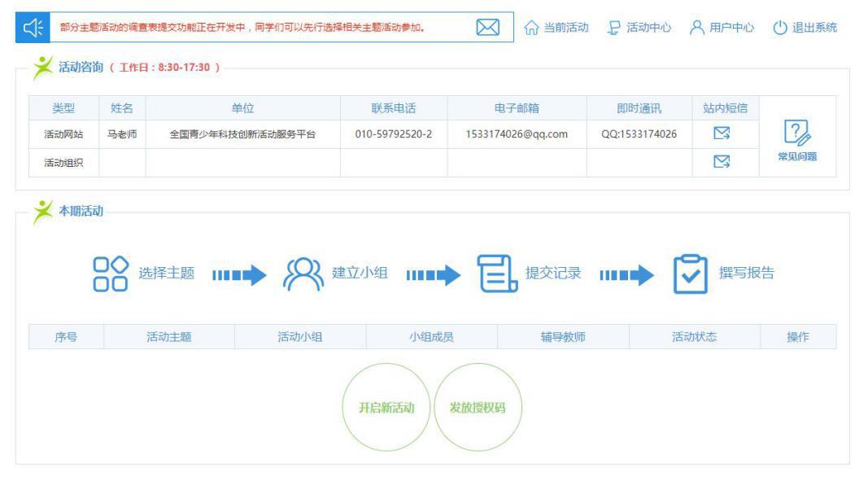Screen dimensions: 868x477
Task: Click the power icon for 退出系统
Action: click(780, 28)
